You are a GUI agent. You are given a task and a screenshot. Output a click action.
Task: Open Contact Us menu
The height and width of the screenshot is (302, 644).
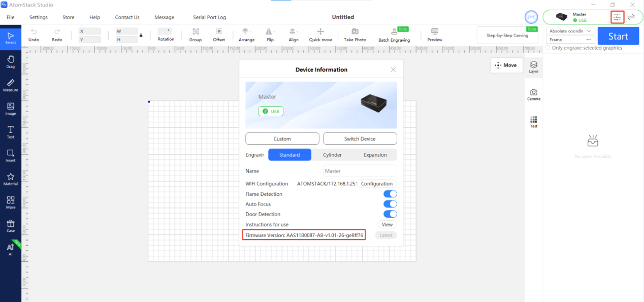click(x=127, y=17)
